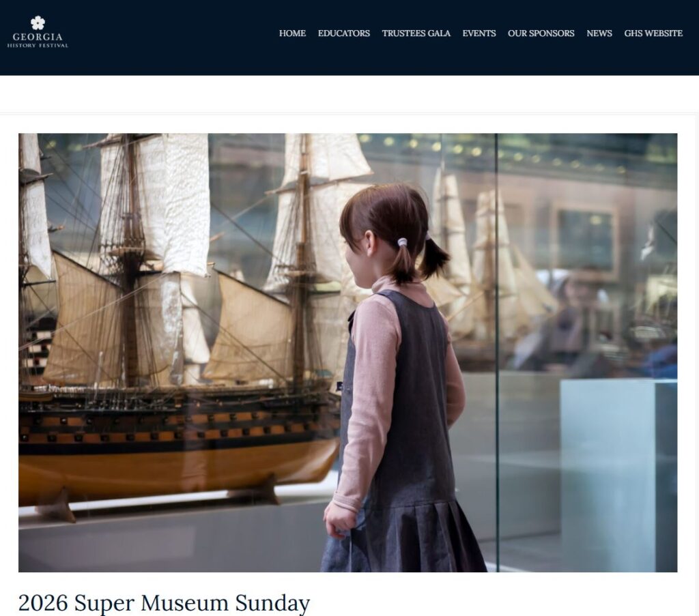Open the EVENTS menu item
This screenshot has height=616, width=699.
[479, 33]
